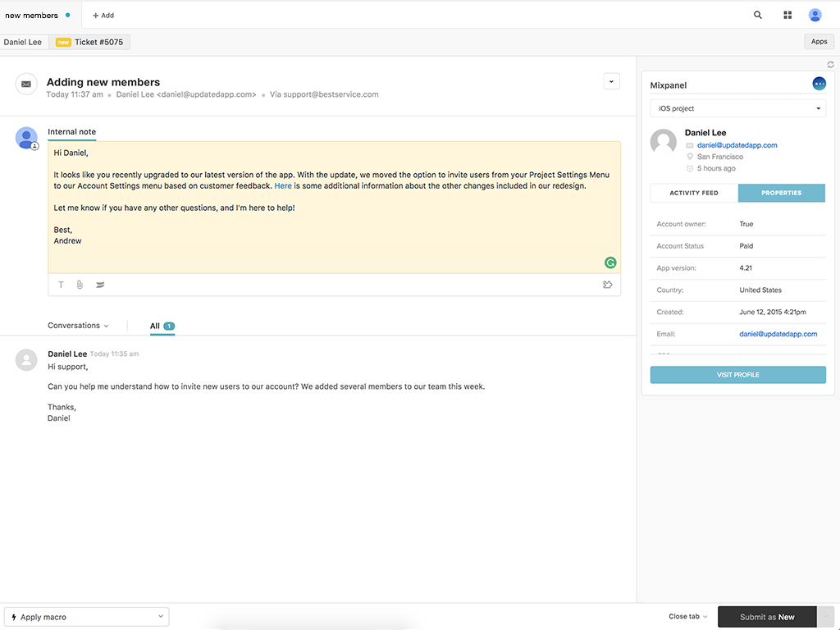Refresh the apps panel

(830, 65)
